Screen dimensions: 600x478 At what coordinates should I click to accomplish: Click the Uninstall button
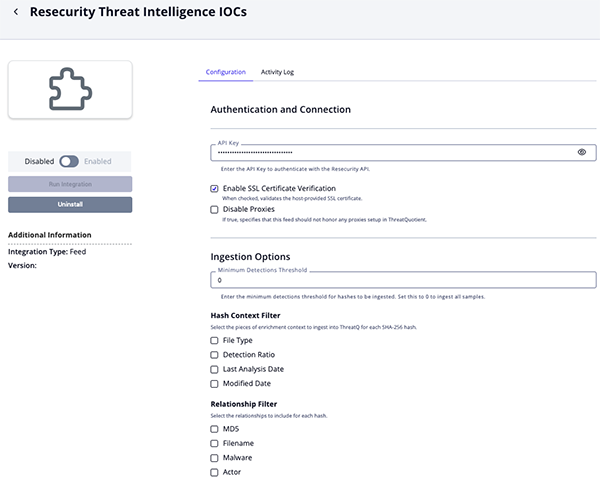point(70,204)
